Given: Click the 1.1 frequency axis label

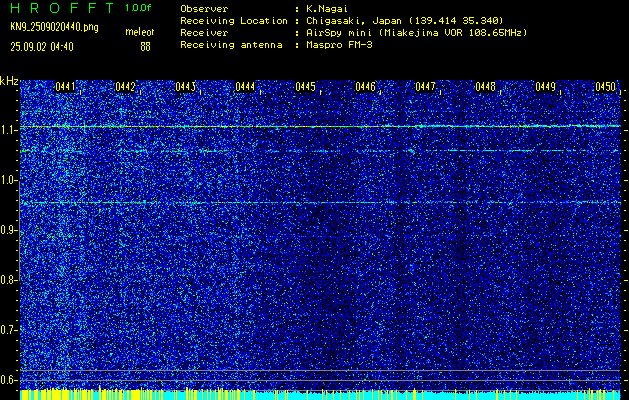Looking at the screenshot, I should (7, 130).
